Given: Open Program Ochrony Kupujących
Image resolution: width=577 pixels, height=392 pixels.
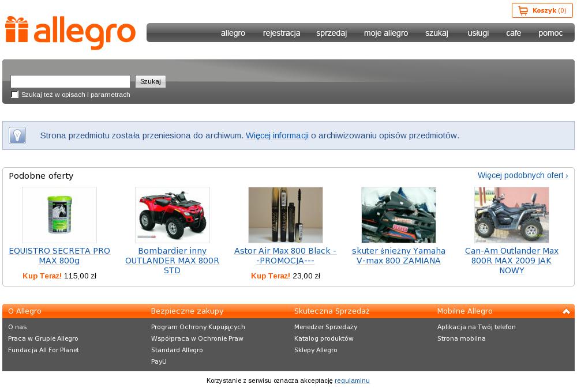Looking at the screenshot, I should coord(198,327).
